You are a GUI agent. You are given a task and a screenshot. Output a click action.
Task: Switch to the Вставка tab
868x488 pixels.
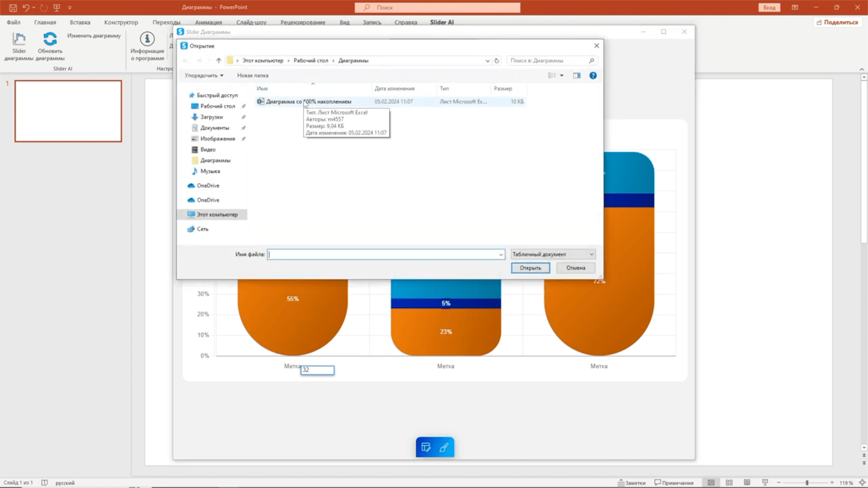[x=80, y=22]
